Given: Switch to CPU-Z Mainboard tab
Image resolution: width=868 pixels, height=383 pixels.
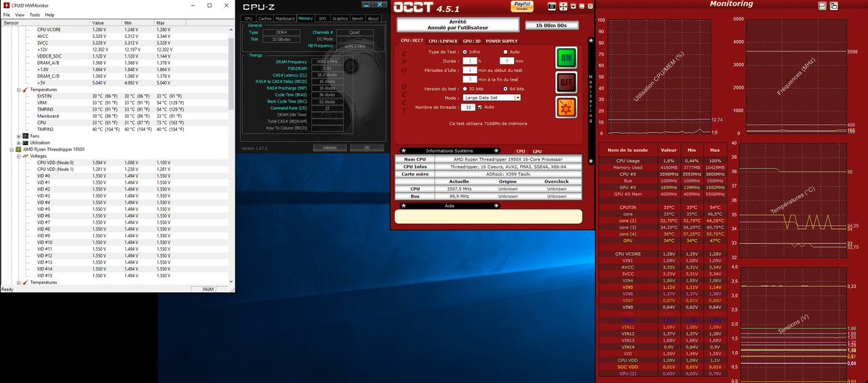Looking at the screenshot, I should pos(285,18).
